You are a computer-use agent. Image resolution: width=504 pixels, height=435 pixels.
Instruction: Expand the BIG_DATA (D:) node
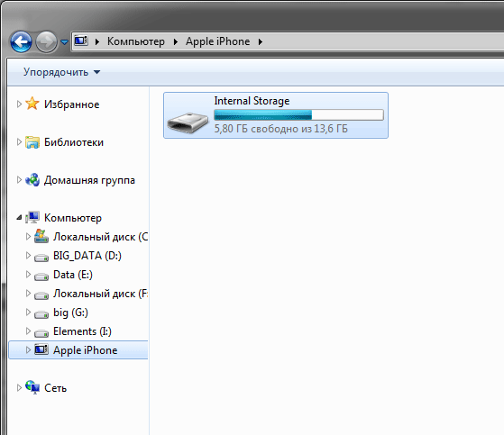tap(28, 256)
